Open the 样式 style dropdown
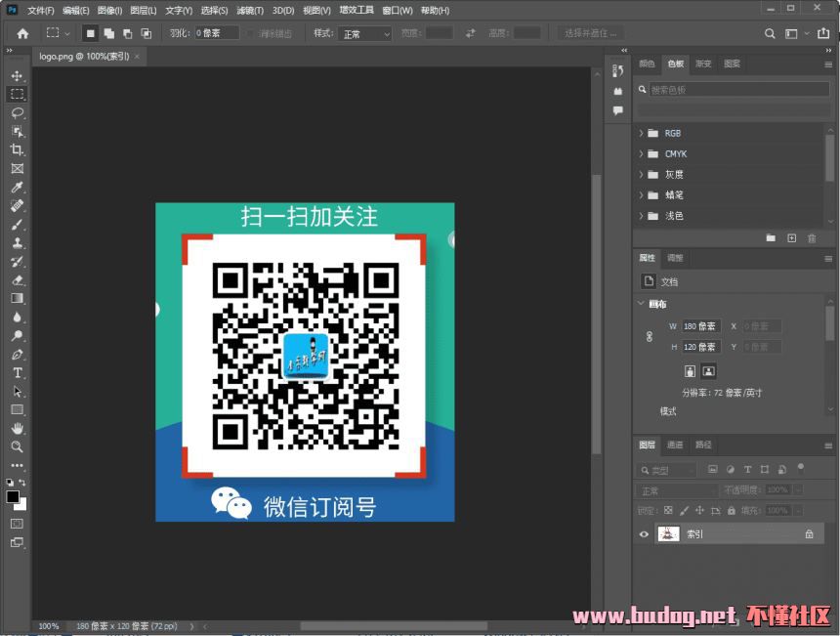Image resolution: width=840 pixels, height=636 pixels. pos(365,34)
